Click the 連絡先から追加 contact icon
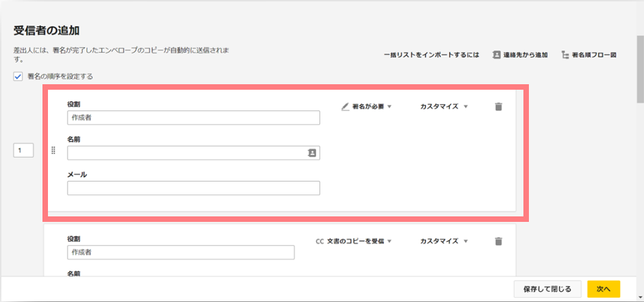 pyautogui.click(x=496, y=55)
